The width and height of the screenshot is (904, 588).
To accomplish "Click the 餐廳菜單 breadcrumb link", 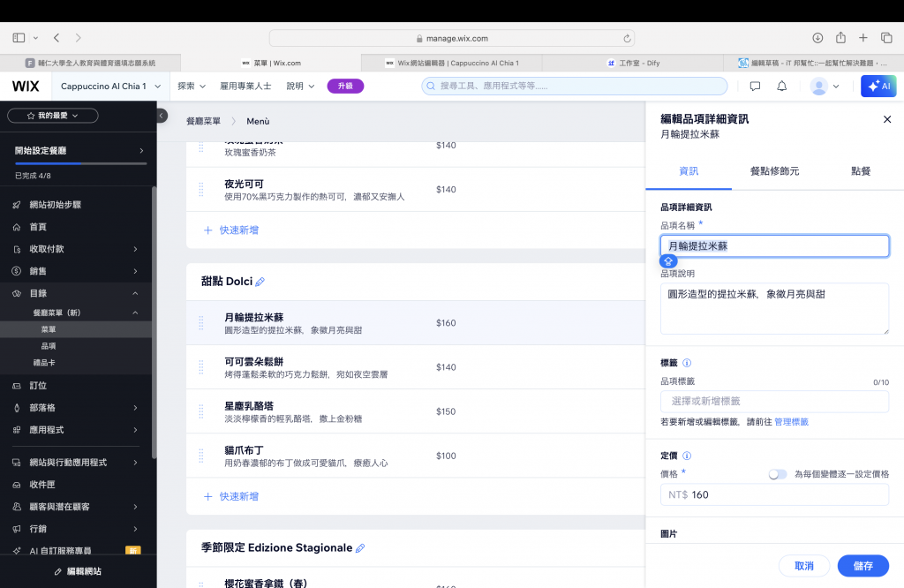I will [x=204, y=121].
